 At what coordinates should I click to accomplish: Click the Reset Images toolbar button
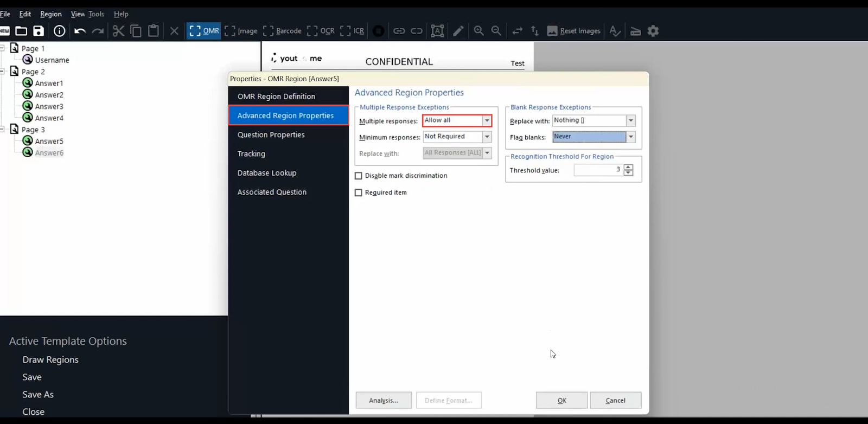(573, 31)
